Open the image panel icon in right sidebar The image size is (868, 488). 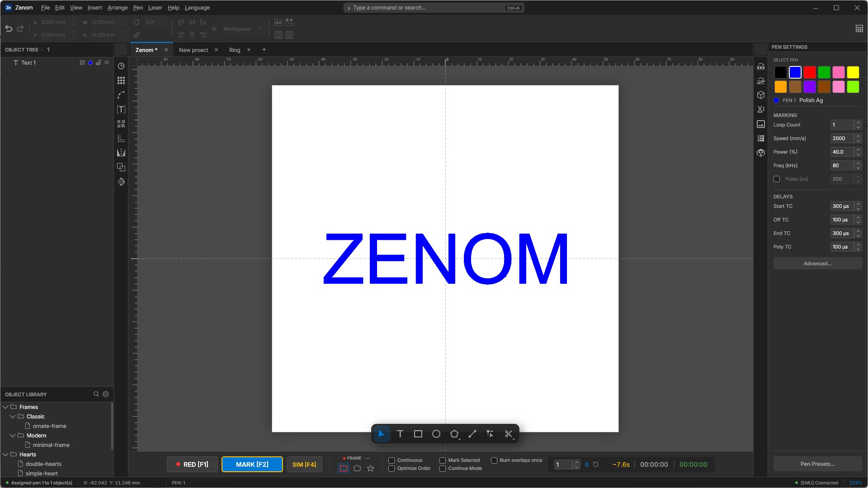coord(761,124)
